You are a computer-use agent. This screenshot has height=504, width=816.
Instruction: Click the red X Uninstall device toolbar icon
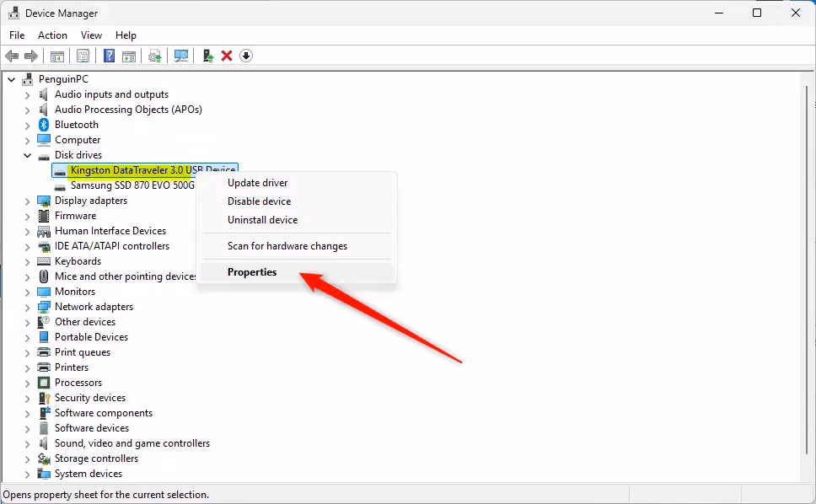coord(226,56)
